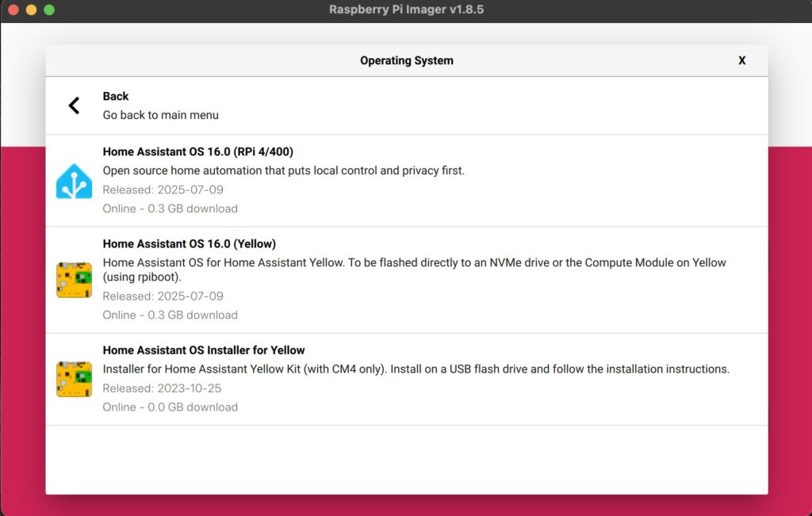812x516 pixels.
Task: Click the Raspberry Pi Imager v1.8.5 title bar
Action: [x=407, y=10]
